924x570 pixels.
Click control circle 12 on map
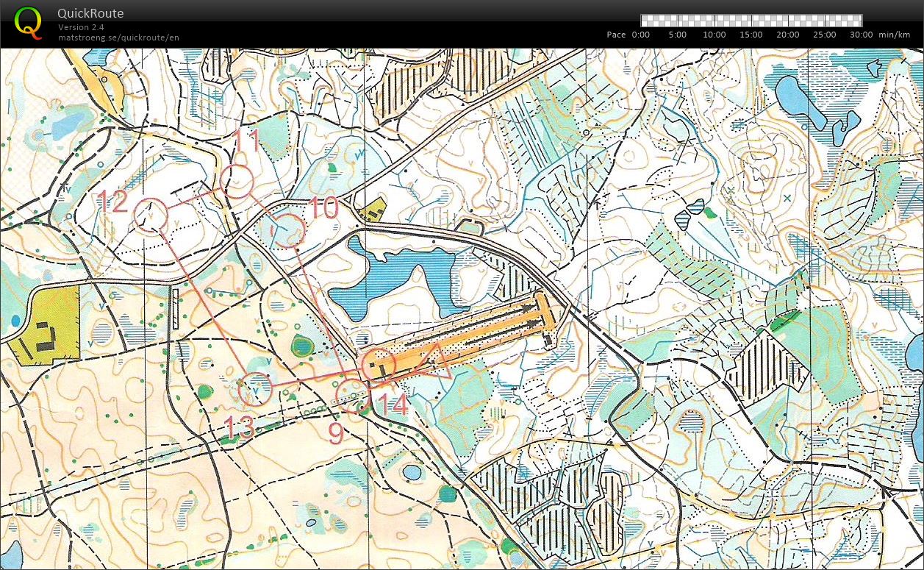tap(151, 215)
